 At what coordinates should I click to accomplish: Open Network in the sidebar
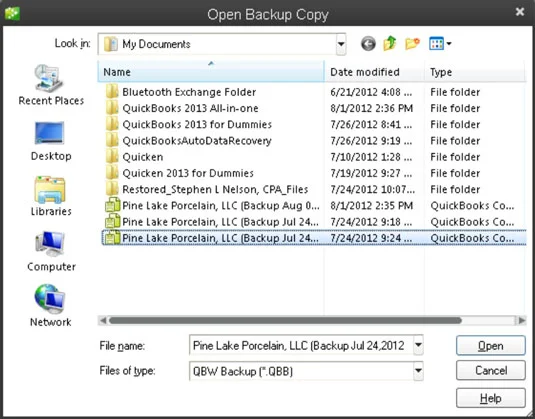pos(50,306)
